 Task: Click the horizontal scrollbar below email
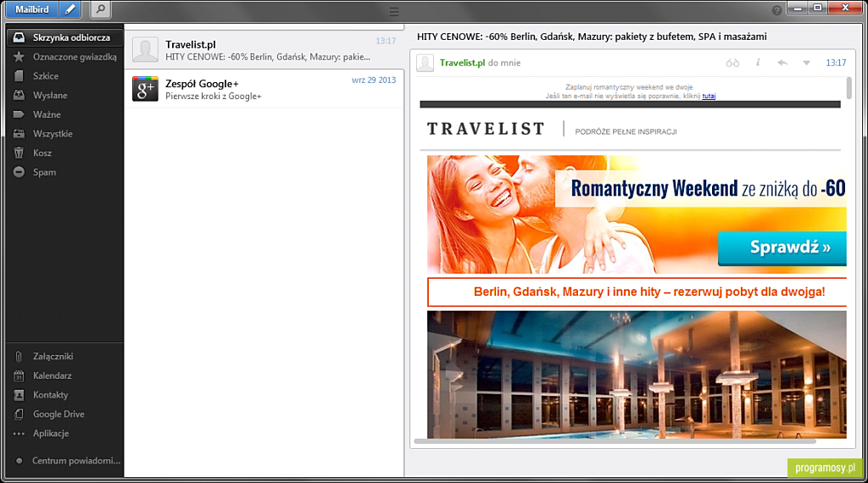615,441
